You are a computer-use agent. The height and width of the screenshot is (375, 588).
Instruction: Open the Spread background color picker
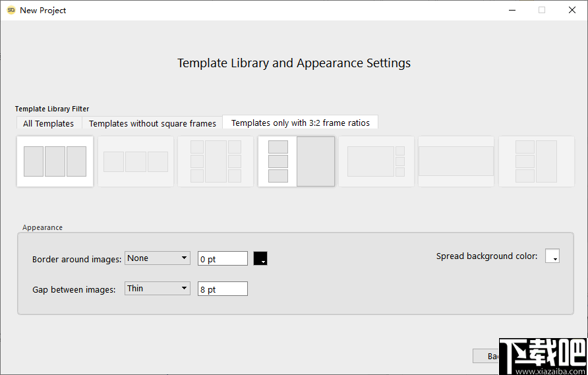(552, 256)
